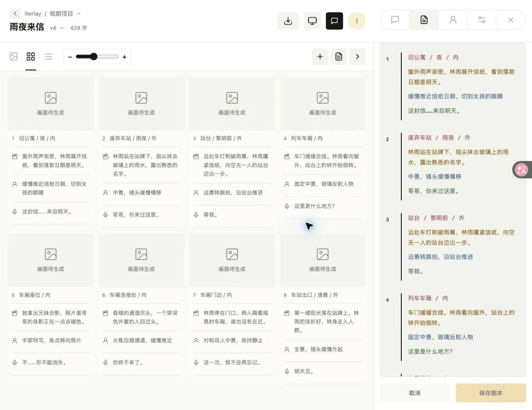Click the Iterlay breadcrumb link

[33, 14]
